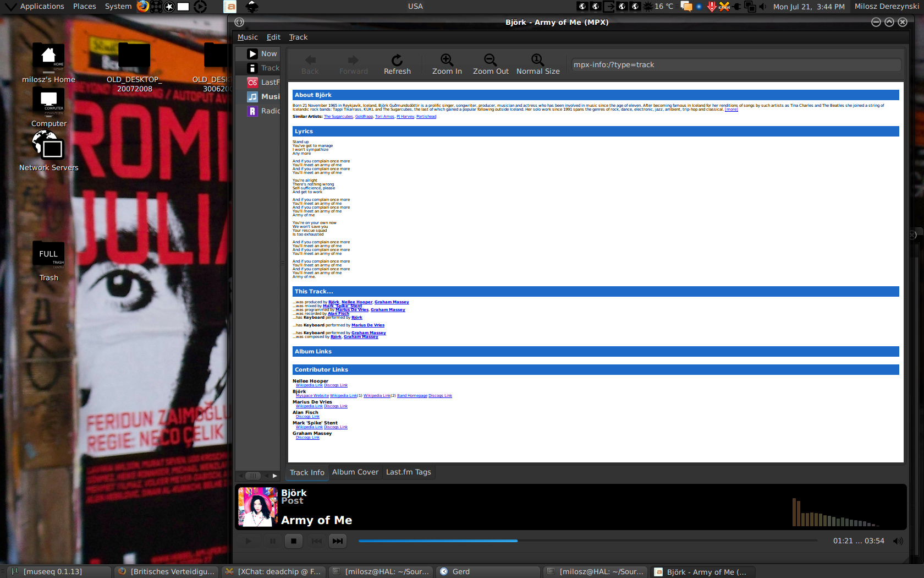924x578 pixels.
Task: Click the orange 'a' launcher in the panel
Action: [x=230, y=7]
